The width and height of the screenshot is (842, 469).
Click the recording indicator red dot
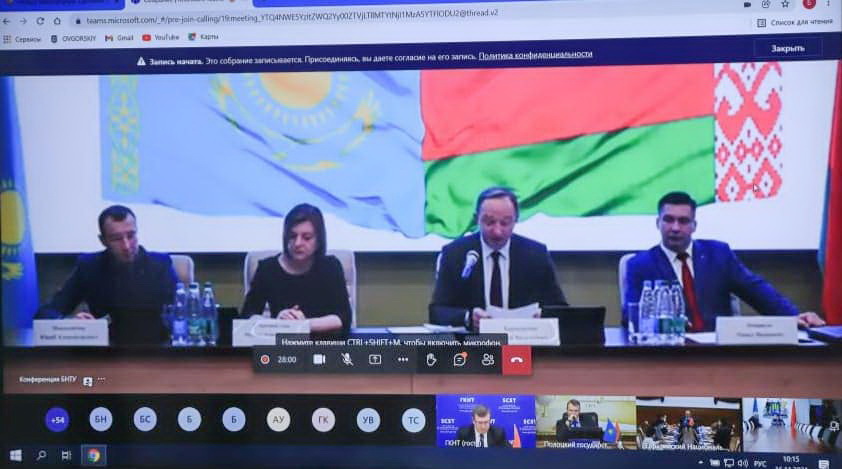[265, 359]
